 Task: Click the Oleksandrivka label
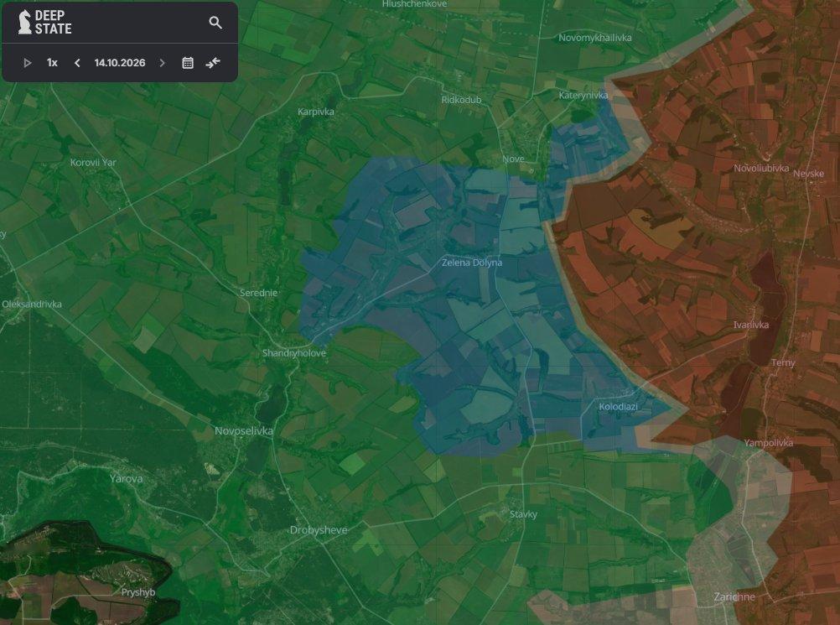point(32,304)
